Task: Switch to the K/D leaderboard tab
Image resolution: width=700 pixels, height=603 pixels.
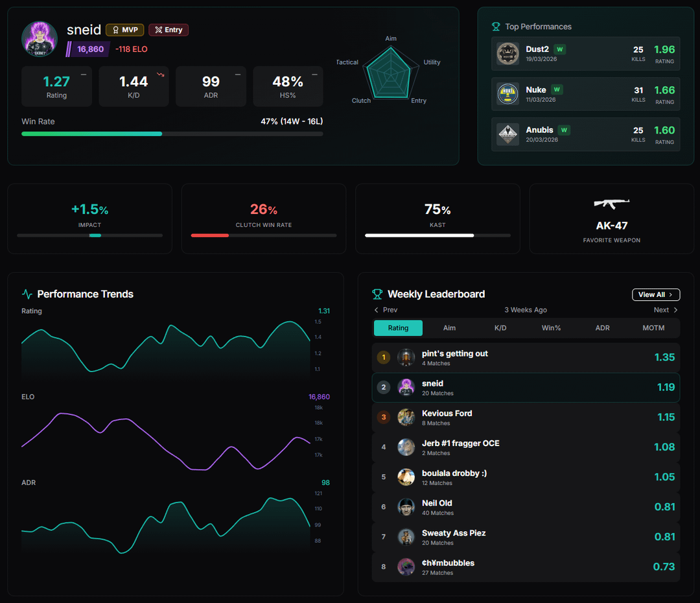Action: click(x=500, y=328)
